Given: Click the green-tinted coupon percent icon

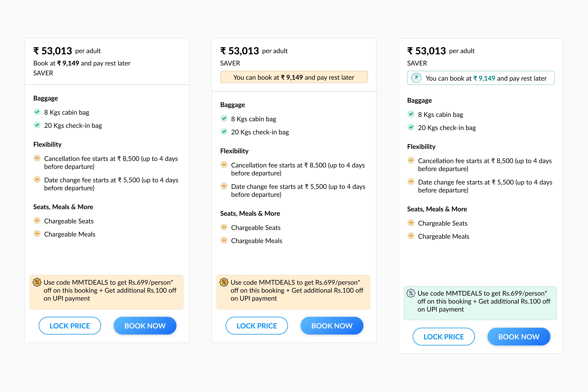Looking at the screenshot, I should pyautogui.click(x=411, y=293).
